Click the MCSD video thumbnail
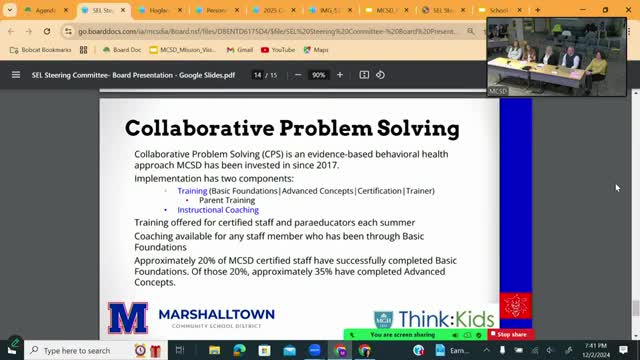640x360 pixels. (556, 57)
